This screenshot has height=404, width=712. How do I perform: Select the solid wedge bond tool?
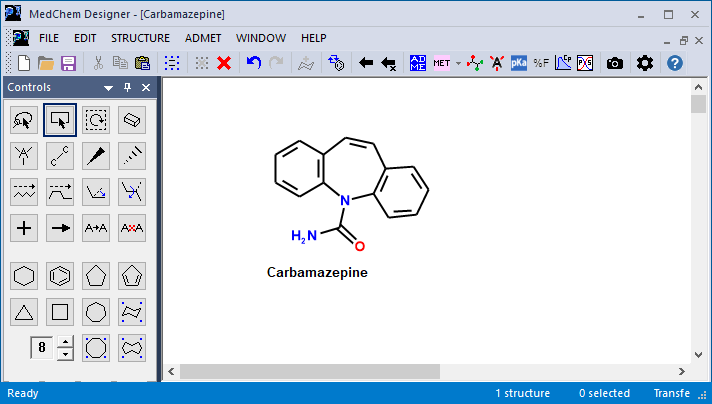tap(96, 156)
